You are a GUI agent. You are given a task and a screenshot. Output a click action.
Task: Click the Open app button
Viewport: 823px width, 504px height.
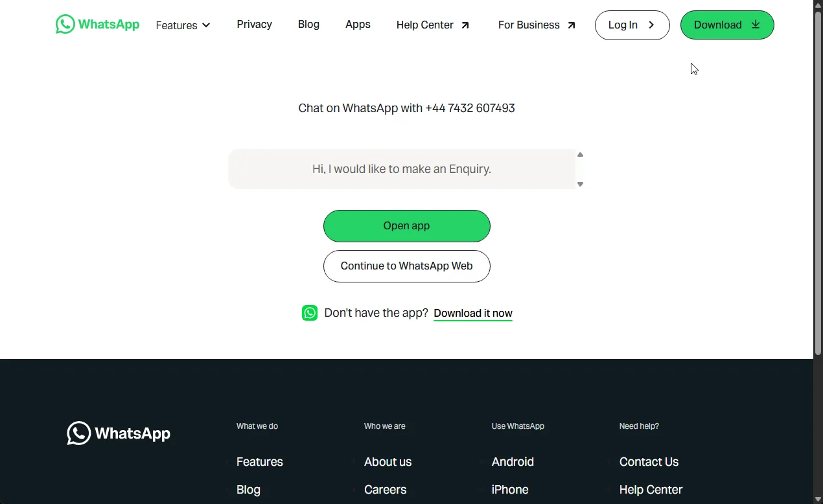tap(406, 226)
